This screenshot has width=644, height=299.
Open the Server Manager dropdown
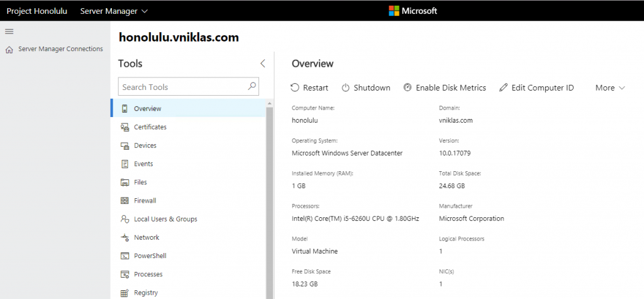[114, 11]
